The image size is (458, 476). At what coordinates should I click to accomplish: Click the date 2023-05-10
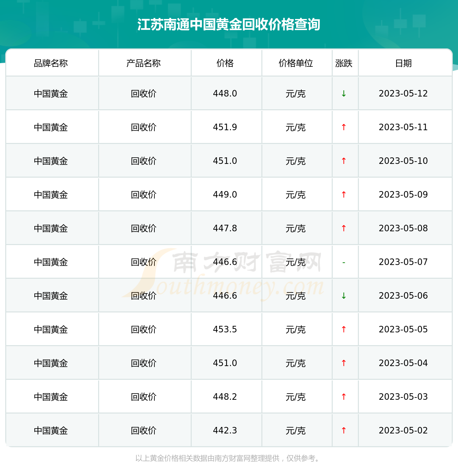click(403, 161)
